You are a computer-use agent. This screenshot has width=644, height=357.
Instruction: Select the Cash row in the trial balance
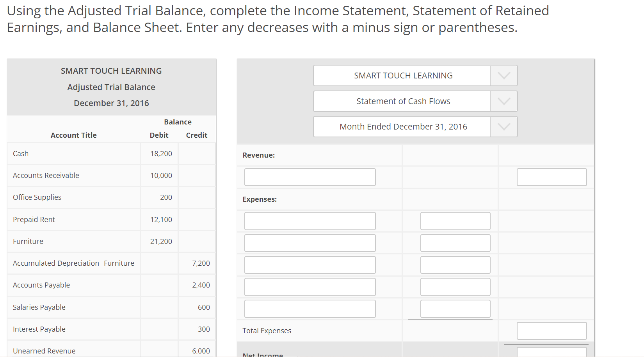pyautogui.click(x=74, y=153)
